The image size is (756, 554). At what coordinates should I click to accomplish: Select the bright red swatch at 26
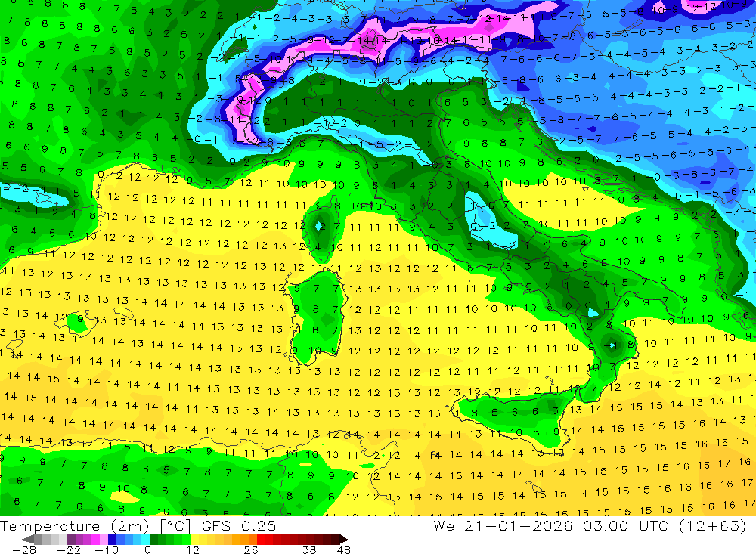tap(261, 539)
